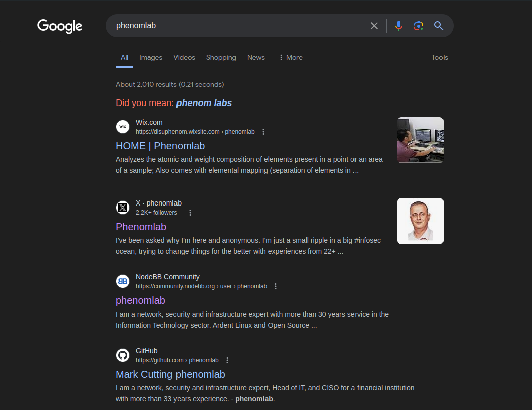532x410 pixels.
Task: Open the 'Mark Cutting phenomlab' GitHub link
Action: click(x=170, y=374)
